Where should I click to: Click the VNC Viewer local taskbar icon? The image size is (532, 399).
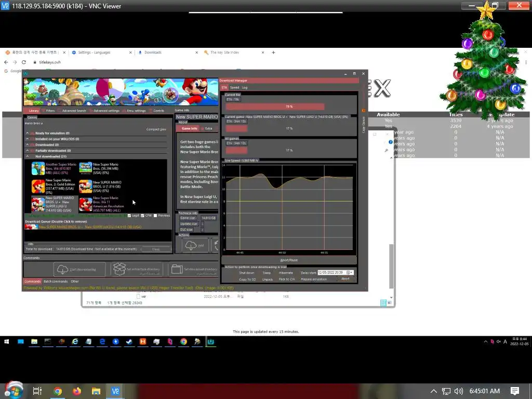coord(115,391)
